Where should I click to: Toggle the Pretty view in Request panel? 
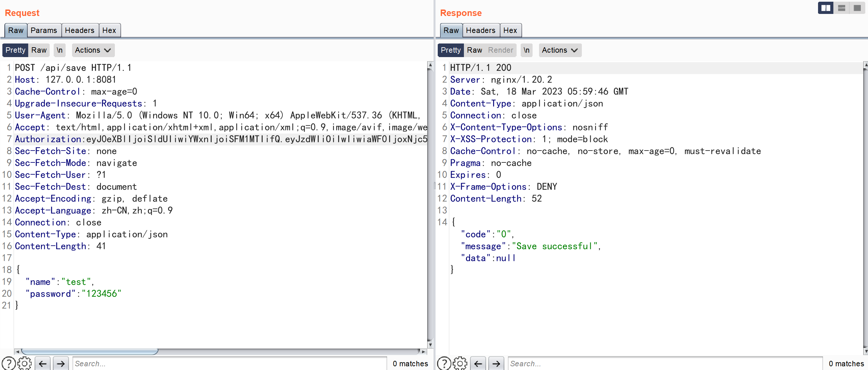[15, 50]
